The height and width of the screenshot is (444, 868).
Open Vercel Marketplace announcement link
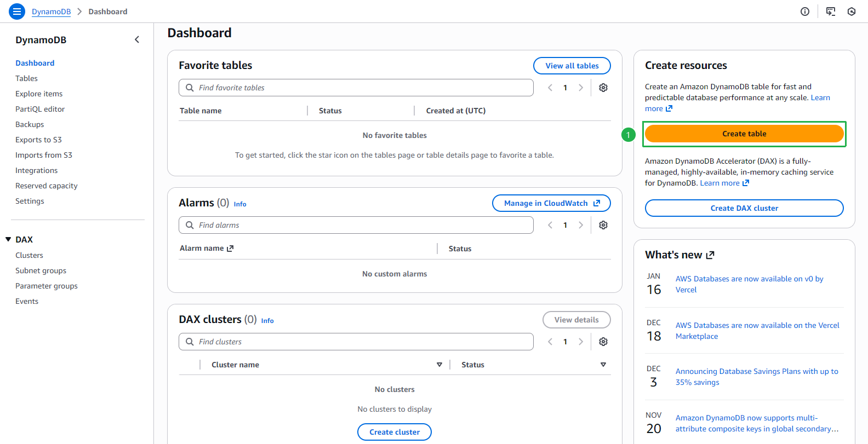757,331
